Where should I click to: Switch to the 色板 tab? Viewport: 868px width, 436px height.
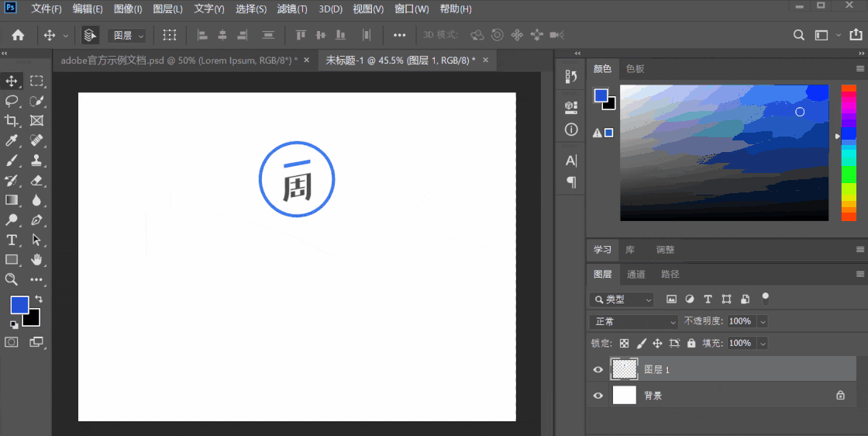pos(635,69)
